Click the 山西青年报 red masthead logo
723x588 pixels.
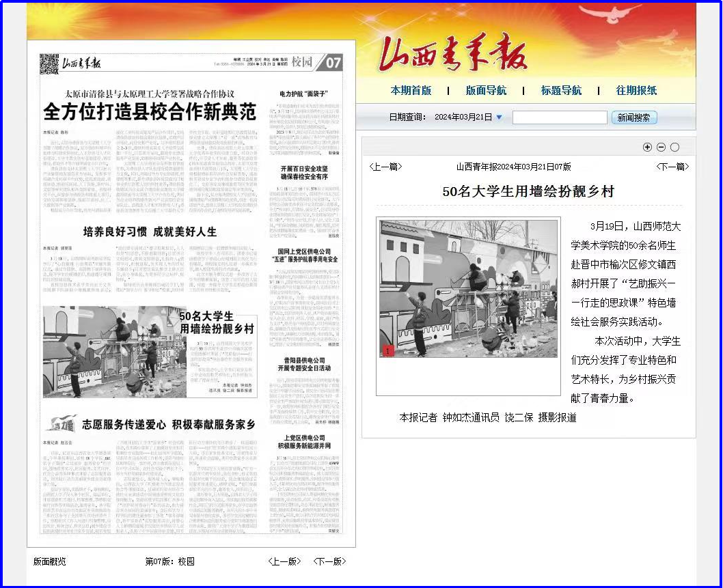click(x=452, y=53)
